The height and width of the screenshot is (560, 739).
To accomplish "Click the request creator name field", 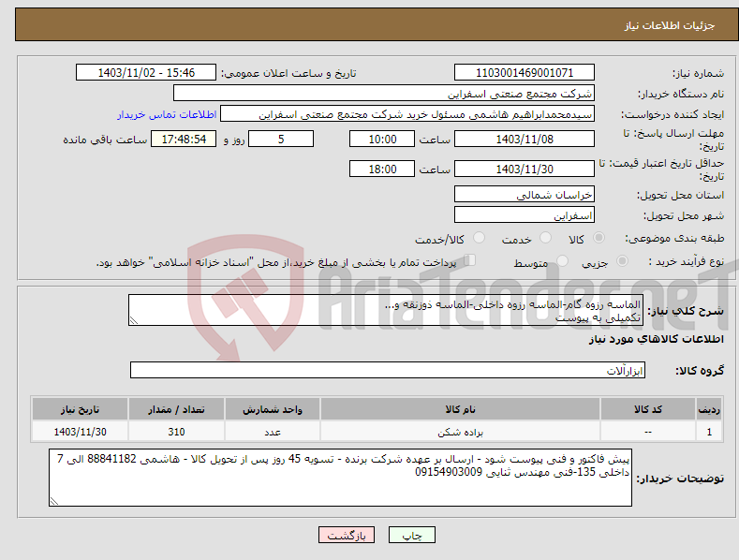I will click(x=407, y=114).
